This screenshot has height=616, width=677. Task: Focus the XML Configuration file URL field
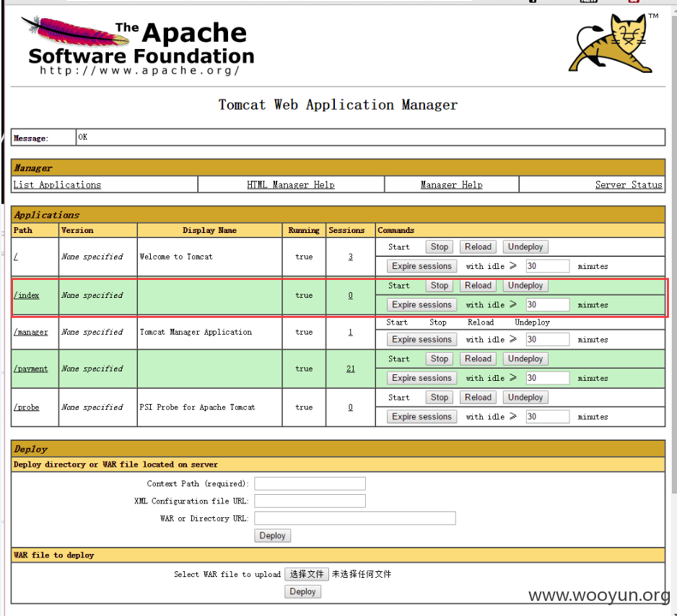(x=310, y=501)
